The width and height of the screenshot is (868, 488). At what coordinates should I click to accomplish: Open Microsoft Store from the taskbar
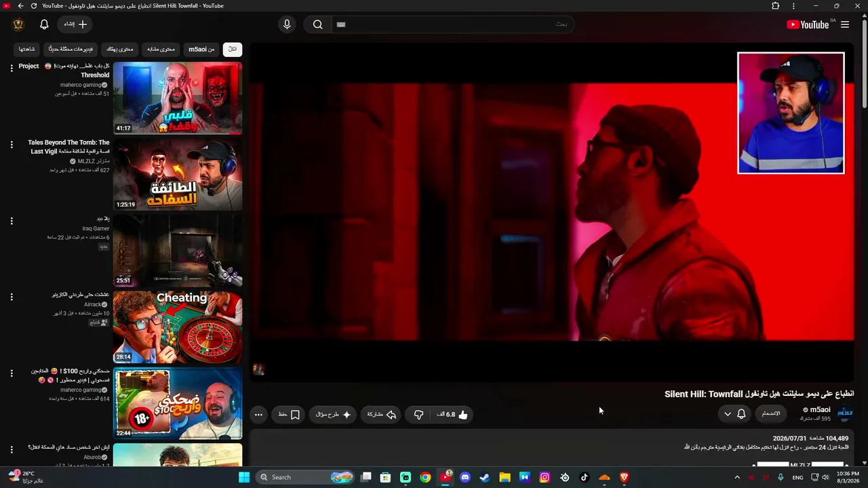pyautogui.click(x=385, y=477)
